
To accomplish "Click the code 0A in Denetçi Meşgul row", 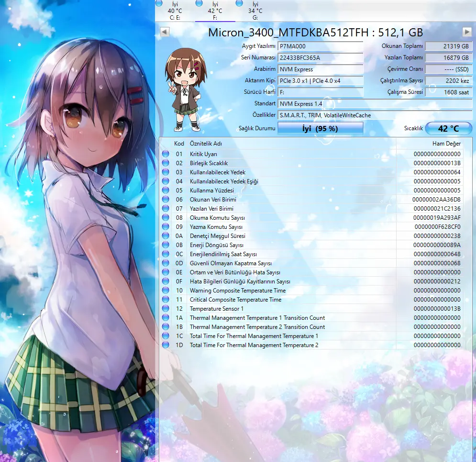I will 179,236.
